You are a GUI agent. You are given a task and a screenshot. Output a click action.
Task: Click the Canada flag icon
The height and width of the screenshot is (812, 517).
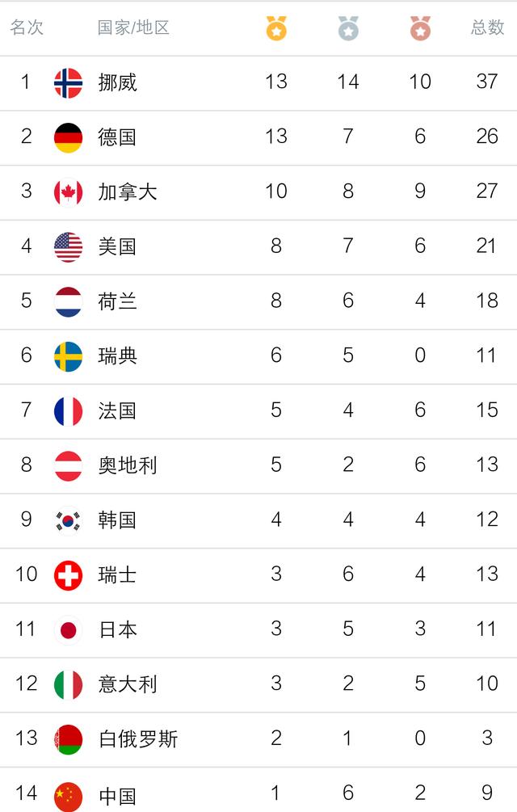tap(68, 191)
